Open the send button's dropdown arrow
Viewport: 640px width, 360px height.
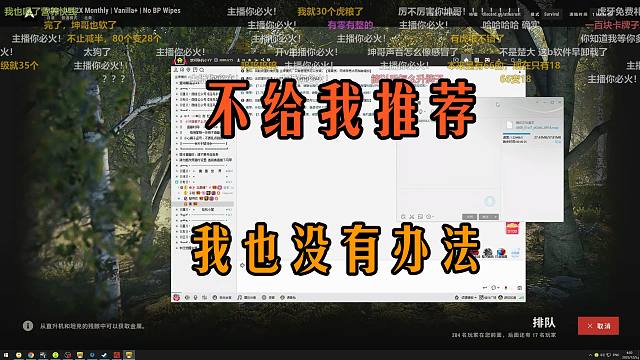tap(496, 217)
